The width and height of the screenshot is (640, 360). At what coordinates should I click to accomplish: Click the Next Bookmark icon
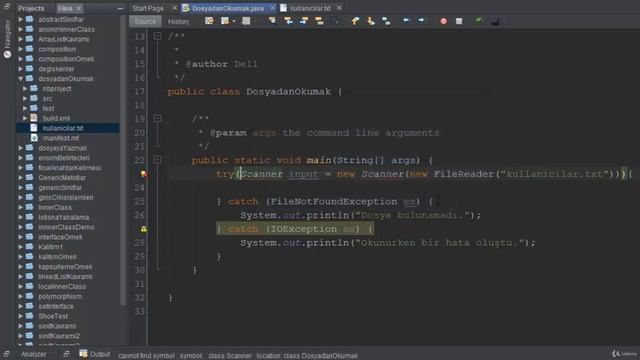coord(371,21)
